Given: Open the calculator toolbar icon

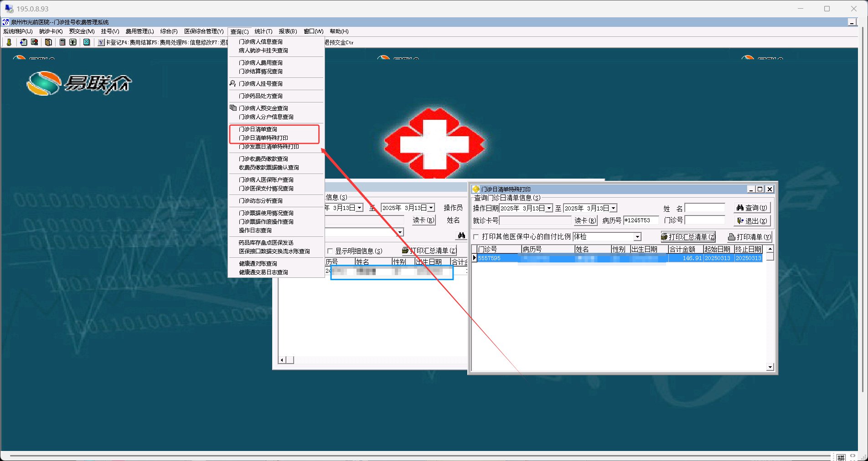Looking at the screenshot, I should click(62, 42).
